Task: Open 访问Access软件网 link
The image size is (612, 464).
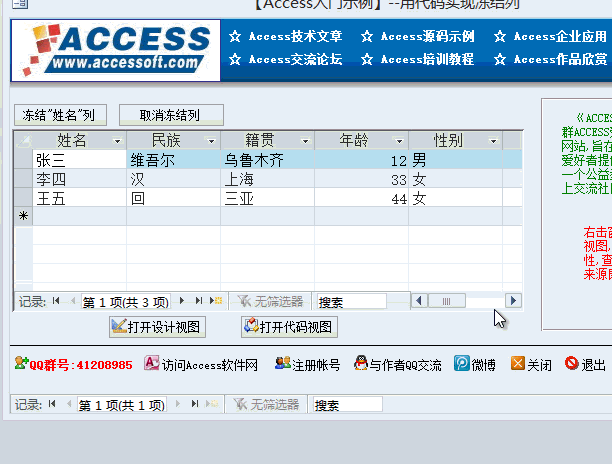Action: [201, 365]
